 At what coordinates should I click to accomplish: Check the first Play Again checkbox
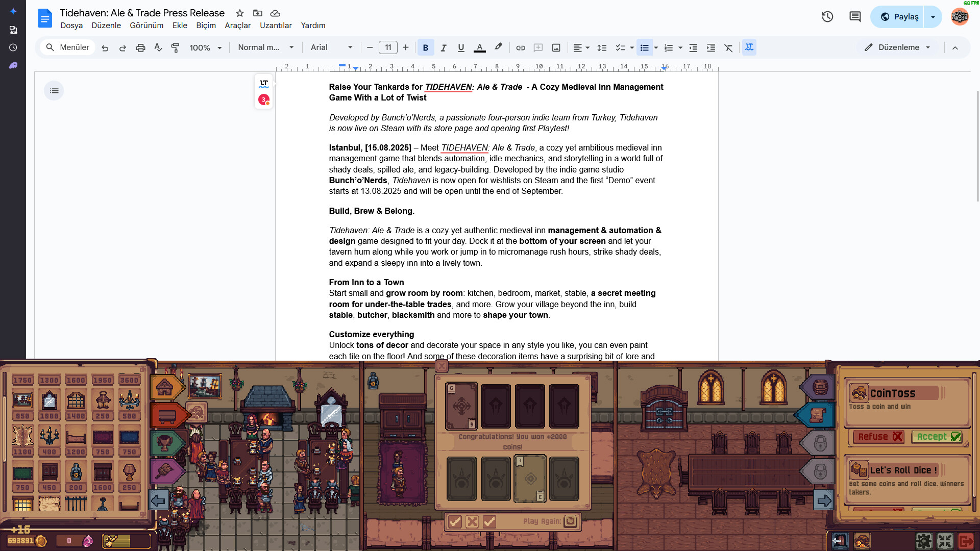(455, 521)
